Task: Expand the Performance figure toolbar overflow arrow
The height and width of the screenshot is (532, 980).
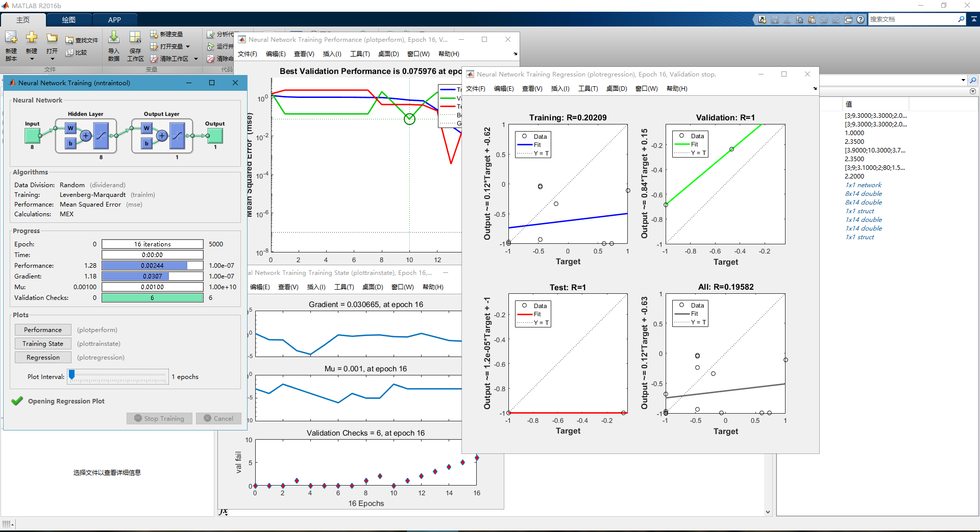Action: point(515,54)
